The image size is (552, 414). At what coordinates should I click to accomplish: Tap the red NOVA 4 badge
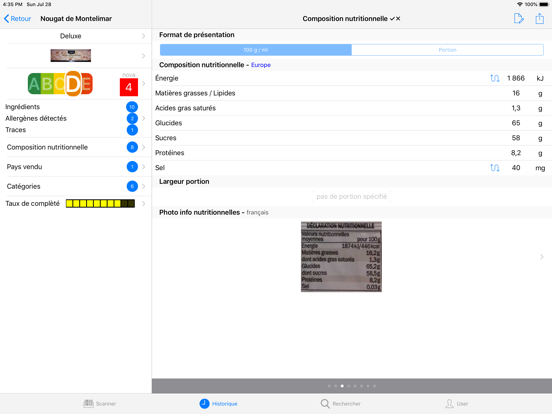coord(128,87)
